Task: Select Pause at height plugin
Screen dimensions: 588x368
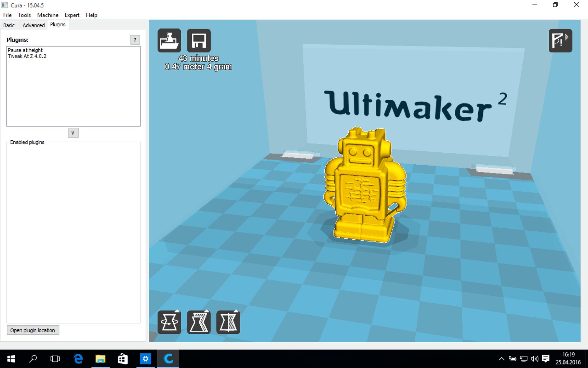Action: click(25, 50)
